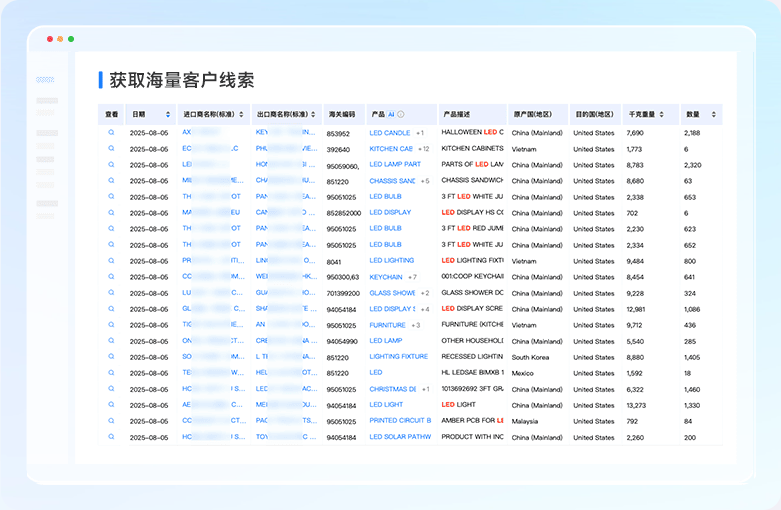Sort by 出口商名称(标准) column arrows
This screenshot has width=781, height=510.
click(x=313, y=115)
